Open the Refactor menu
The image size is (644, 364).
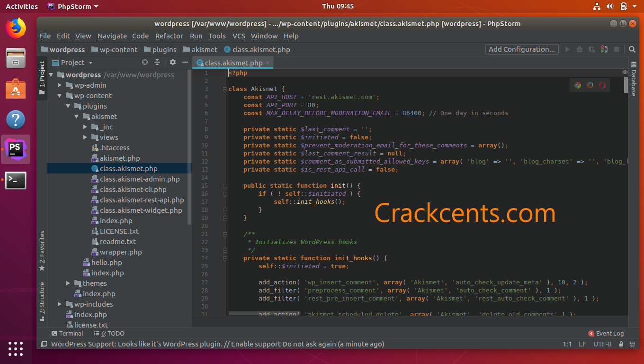tap(169, 36)
